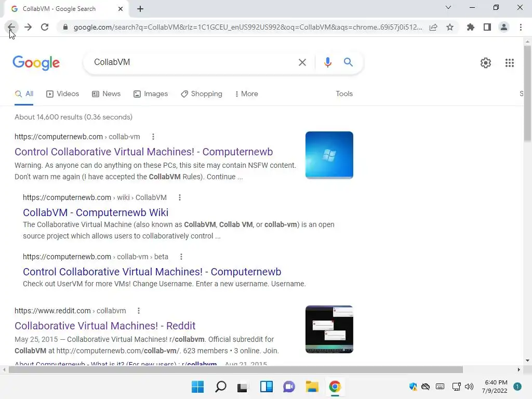Reload the current page
Screen dimensions: 532x399
(x=45, y=27)
